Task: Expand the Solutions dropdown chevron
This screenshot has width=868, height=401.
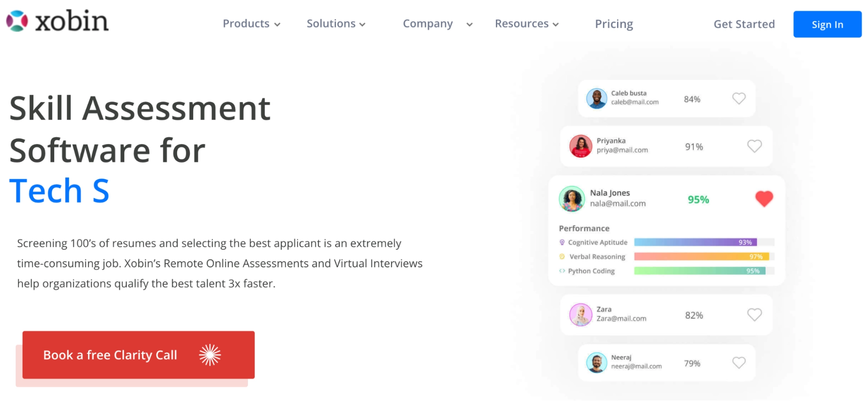Action: click(x=362, y=25)
